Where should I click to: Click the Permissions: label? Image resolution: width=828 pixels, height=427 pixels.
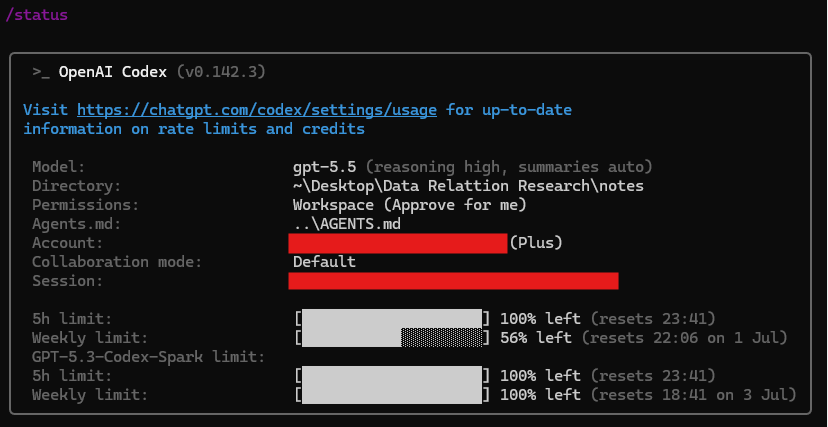(86, 205)
